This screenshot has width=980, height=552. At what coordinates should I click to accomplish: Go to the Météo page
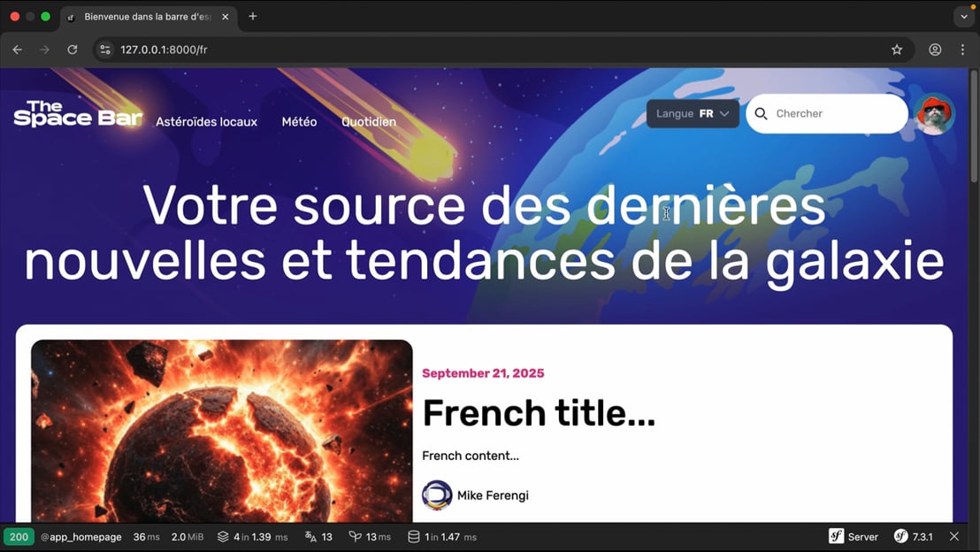(x=299, y=122)
